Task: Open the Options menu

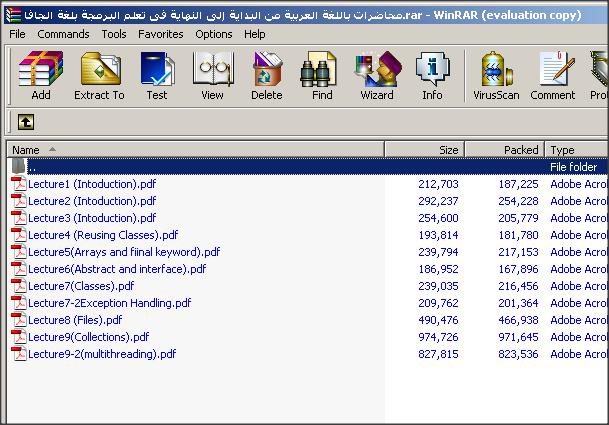Action: point(214,34)
